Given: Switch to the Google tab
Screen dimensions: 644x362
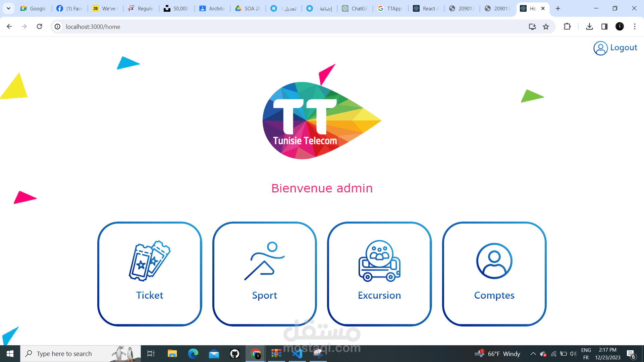Looking at the screenshot, I should point(33,8).
